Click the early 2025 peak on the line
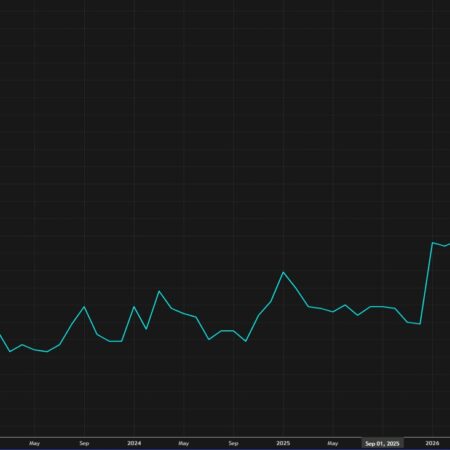 click(x=283, y=273)
